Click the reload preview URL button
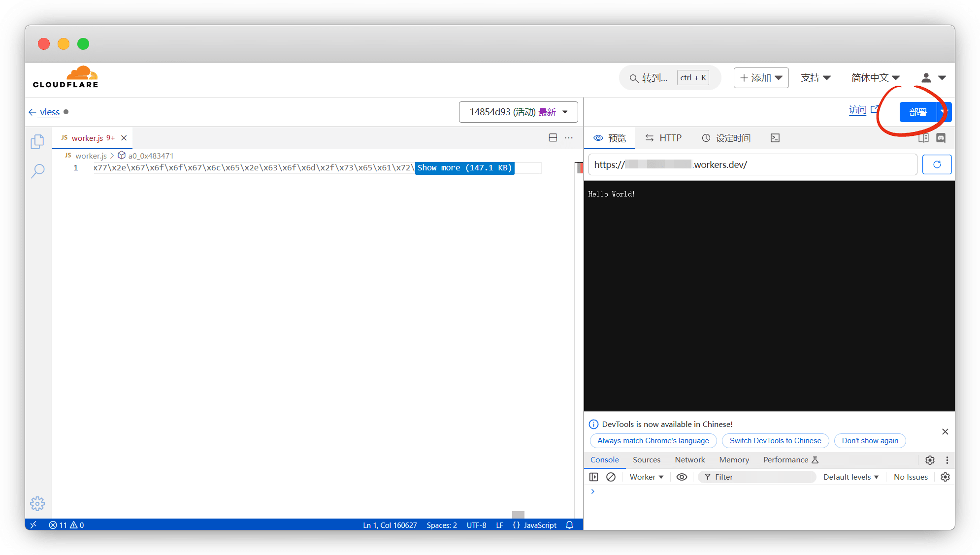 click(937, 164)
